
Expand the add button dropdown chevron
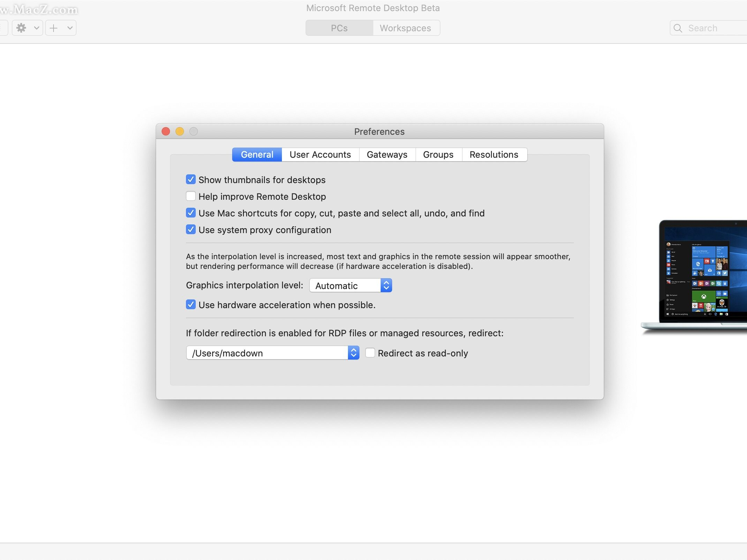point(70,28)
